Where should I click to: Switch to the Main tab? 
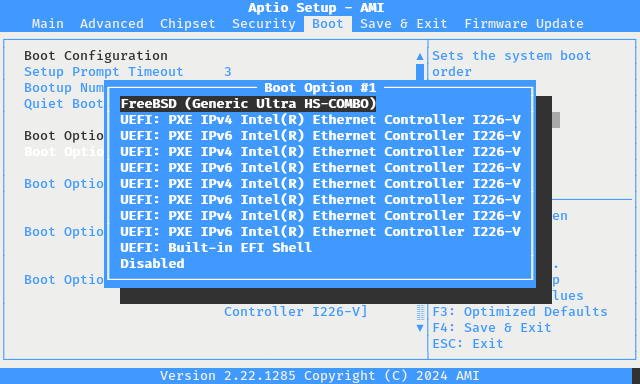(x=48, y=24)
